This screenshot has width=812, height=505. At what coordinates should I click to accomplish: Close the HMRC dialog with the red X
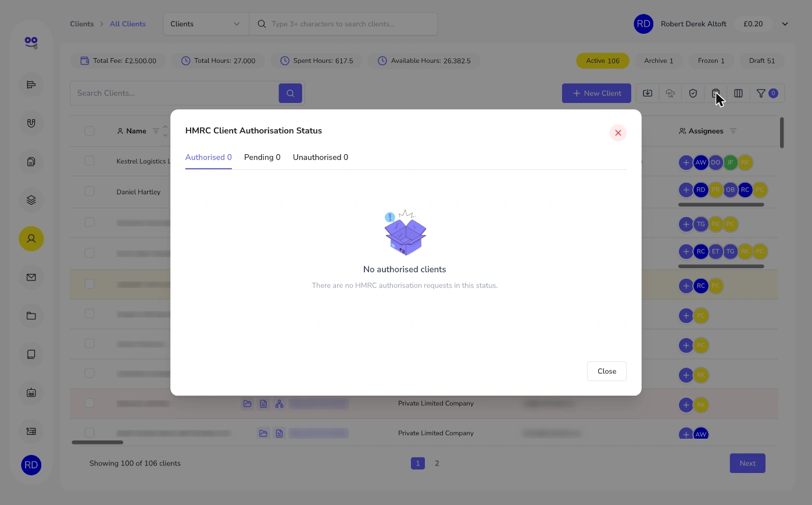point(618,133)
